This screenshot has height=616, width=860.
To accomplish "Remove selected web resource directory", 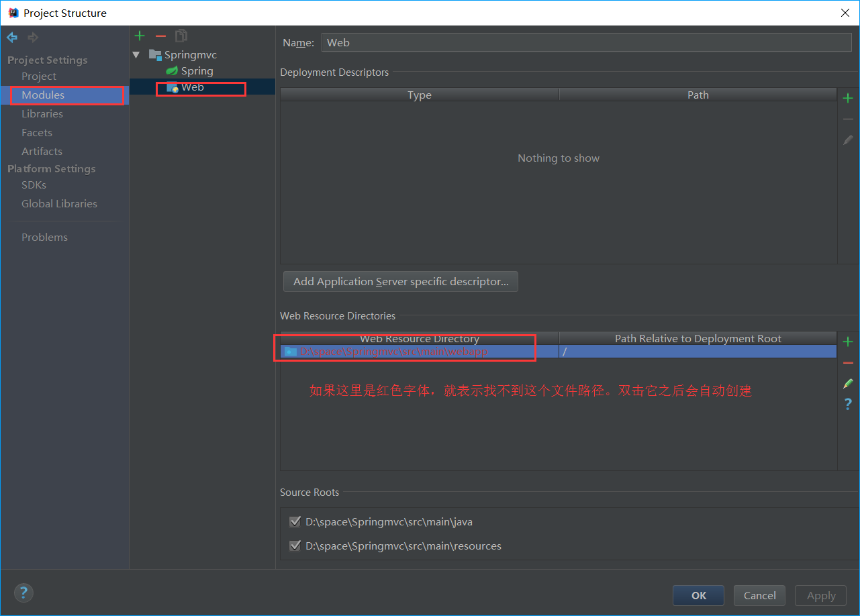I will (x=848, y=363).
